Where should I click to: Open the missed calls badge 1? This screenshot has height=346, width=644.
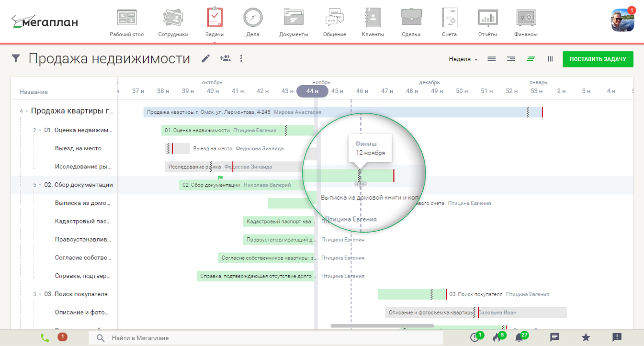click(x=62, y=337)
